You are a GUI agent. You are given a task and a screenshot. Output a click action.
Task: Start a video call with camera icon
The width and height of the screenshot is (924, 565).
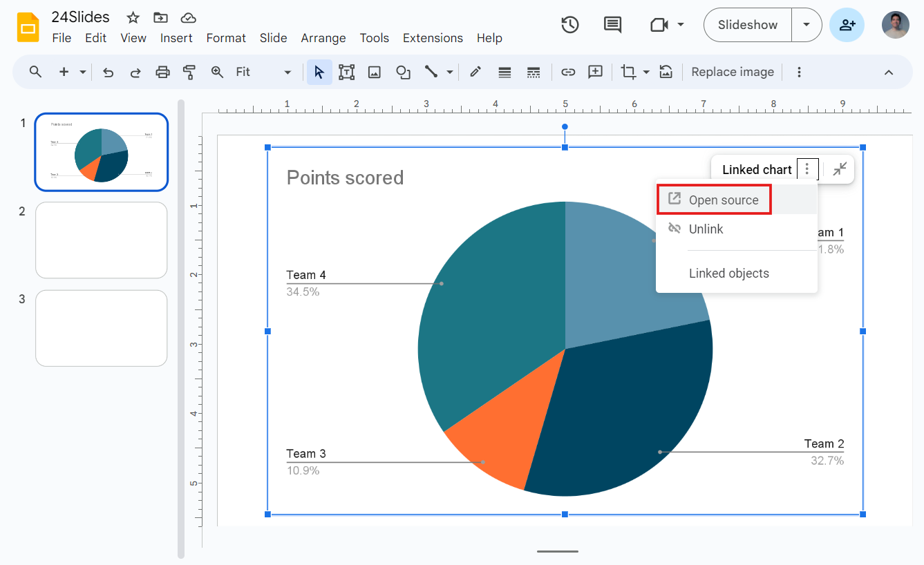point(659,25)
